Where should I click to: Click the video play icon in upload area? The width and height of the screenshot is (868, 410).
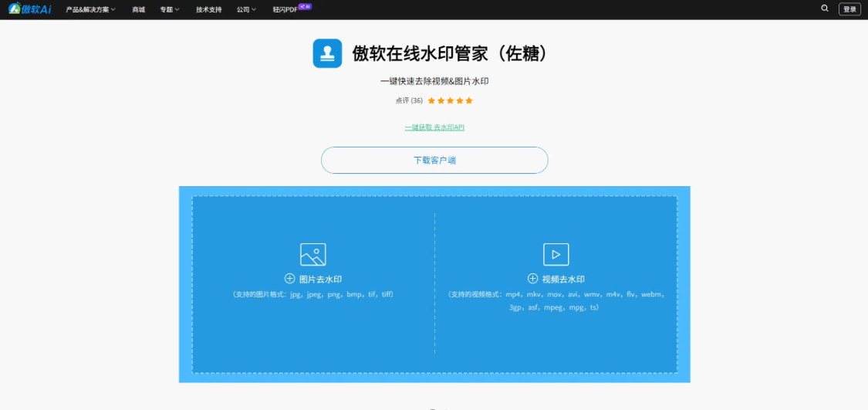[556, 254]
